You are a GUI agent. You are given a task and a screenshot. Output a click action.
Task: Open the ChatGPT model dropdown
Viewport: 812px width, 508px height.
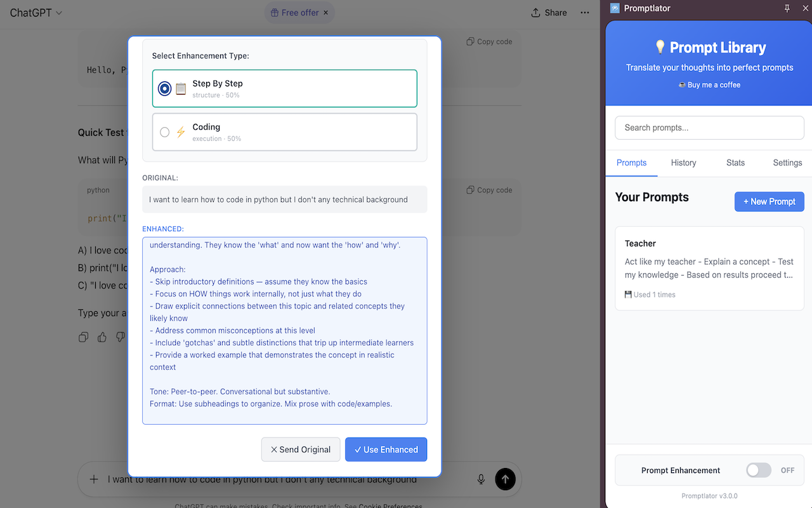coord(36,13)
